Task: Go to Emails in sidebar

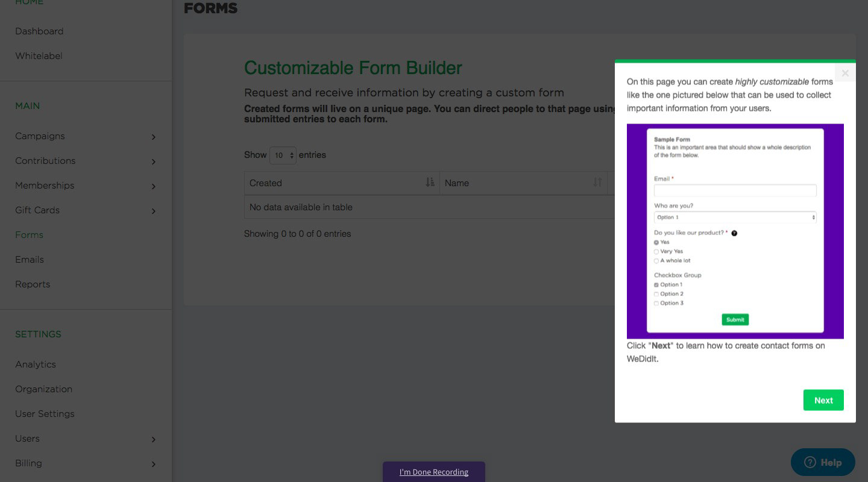Action: [30, 260]
